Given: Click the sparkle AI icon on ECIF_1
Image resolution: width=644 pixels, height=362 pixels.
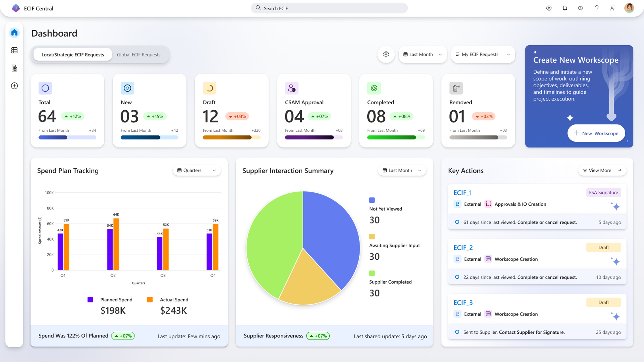Looking at the screenshot, I should (616, 206).
